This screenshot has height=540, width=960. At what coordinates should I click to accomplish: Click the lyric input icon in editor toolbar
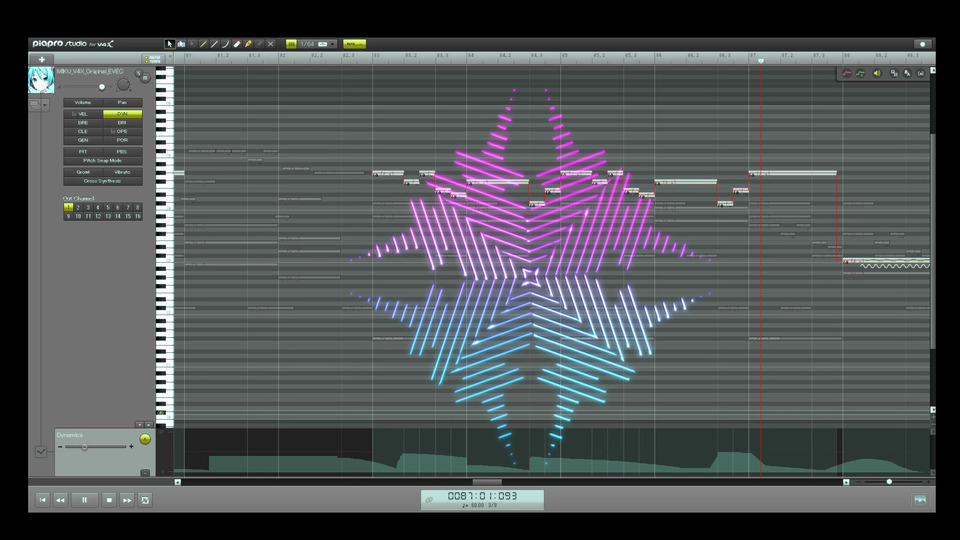tap(907, 73)
